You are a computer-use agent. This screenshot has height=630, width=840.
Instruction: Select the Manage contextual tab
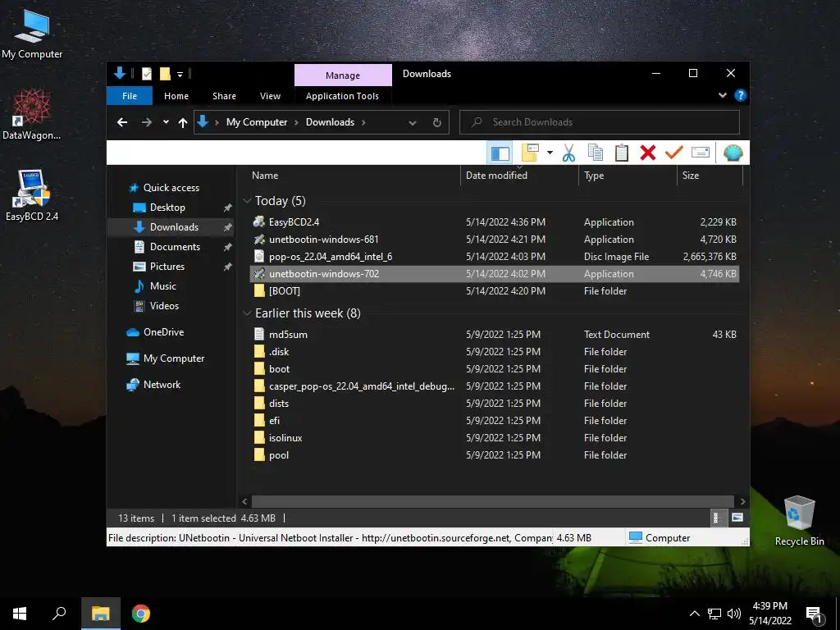[x=343, y=75]
